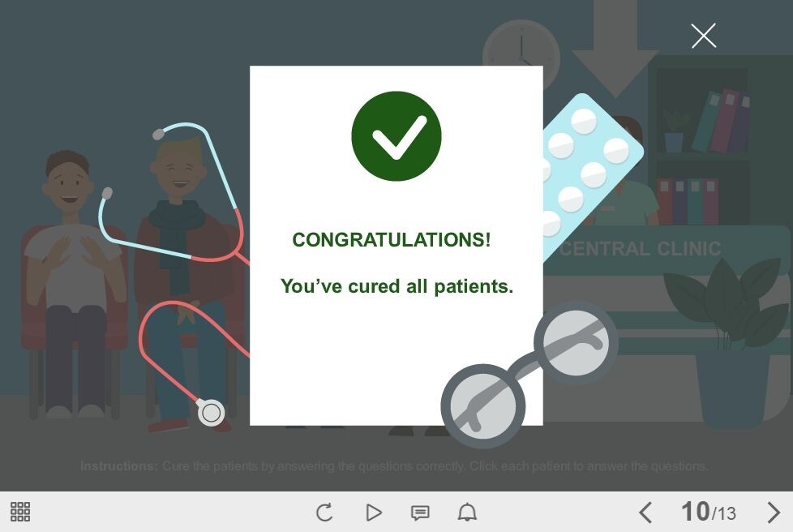This screenshot has height=532, width=793.
Task: Open the slide grid overview icon
Action: pos(20,512)
